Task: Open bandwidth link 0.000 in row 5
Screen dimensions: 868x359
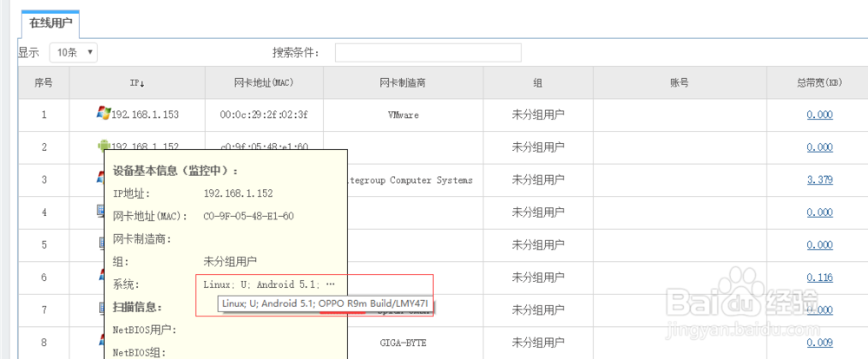Action: [819, 245]
